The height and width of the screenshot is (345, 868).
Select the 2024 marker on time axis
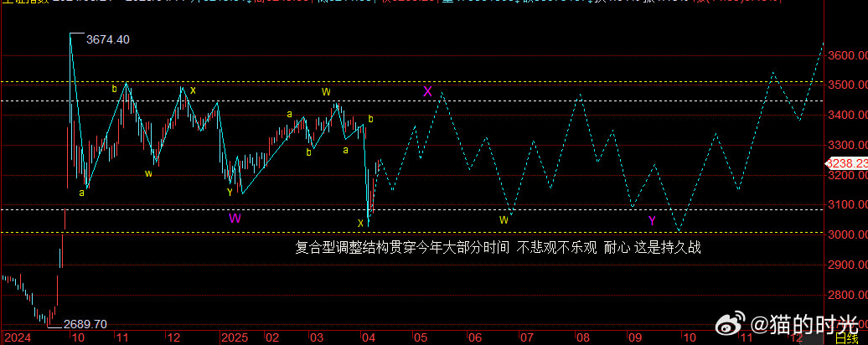(17, 337)
